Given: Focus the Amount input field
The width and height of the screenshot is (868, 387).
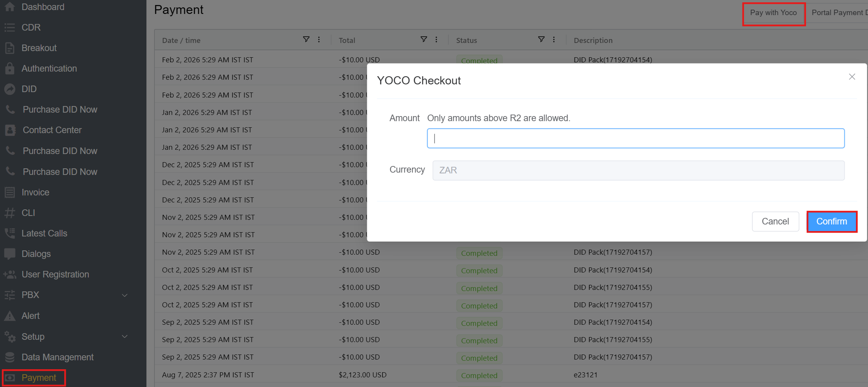Looking at the screenshot, I should (x=635, y=139).
